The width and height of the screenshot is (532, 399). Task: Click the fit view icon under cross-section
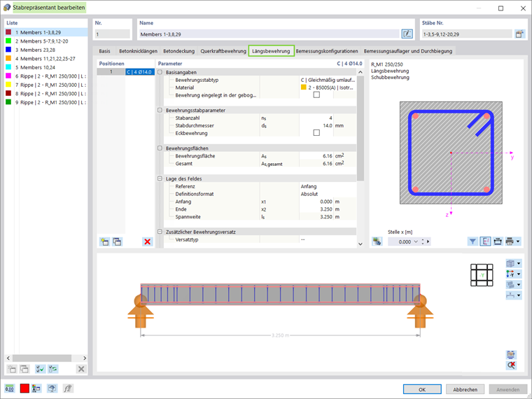point(498,241)
